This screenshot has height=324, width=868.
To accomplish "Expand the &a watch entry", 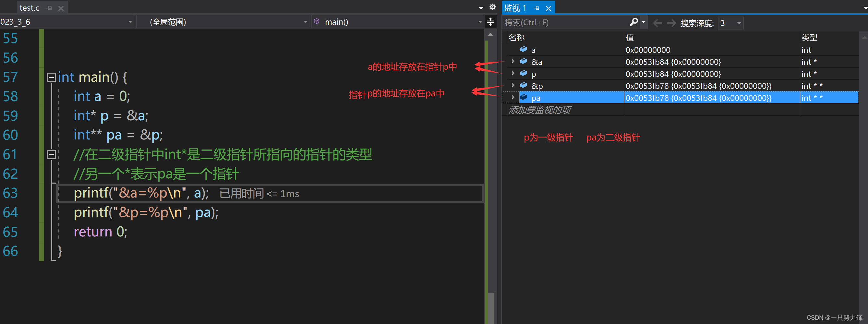I will 513,62.
